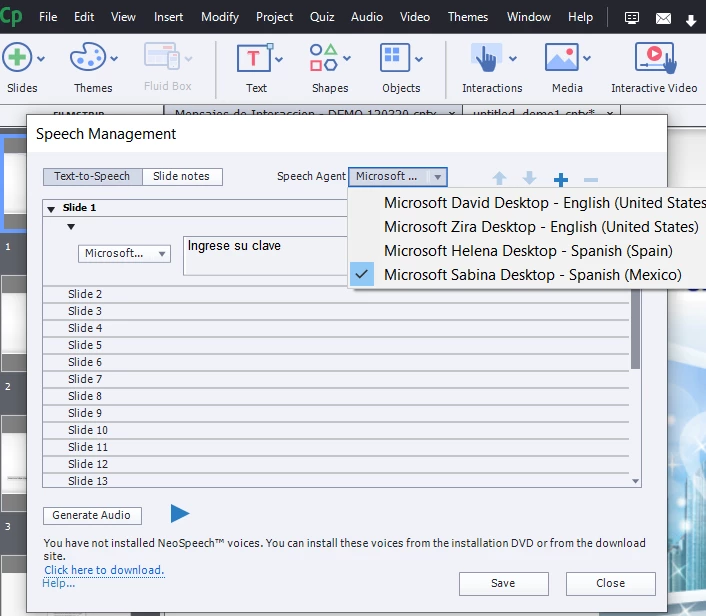Click the Ingrese su clave text field
Viewport: 706px width, 616px height.
pyautogui.click(x=265, y=255)
